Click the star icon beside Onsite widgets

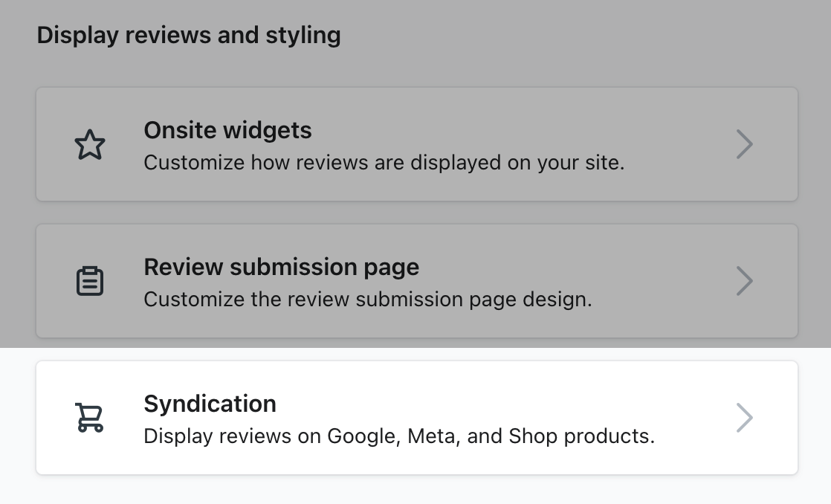tap(90, 144)
